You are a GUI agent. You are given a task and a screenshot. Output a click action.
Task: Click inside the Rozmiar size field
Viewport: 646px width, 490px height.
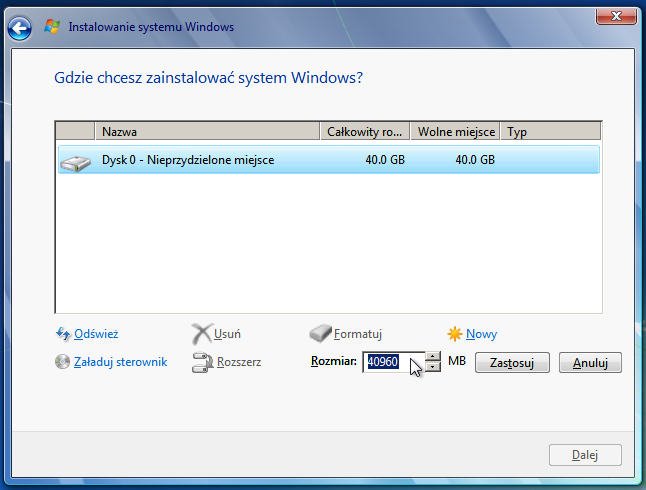(x=393, y=362)
